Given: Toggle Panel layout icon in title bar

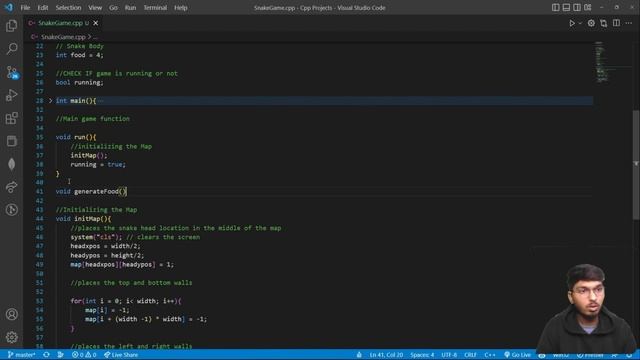Looking at the screenshot, I should [566, 7].
